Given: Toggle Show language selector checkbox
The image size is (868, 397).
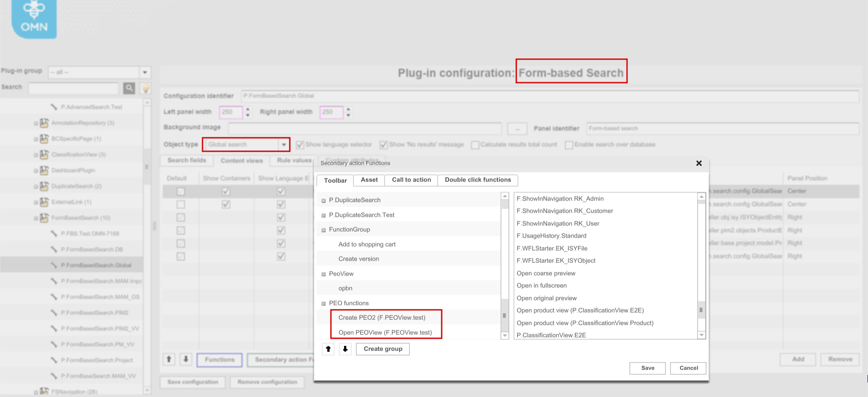Looking at the screenshot, I should (x=300, y=145).
